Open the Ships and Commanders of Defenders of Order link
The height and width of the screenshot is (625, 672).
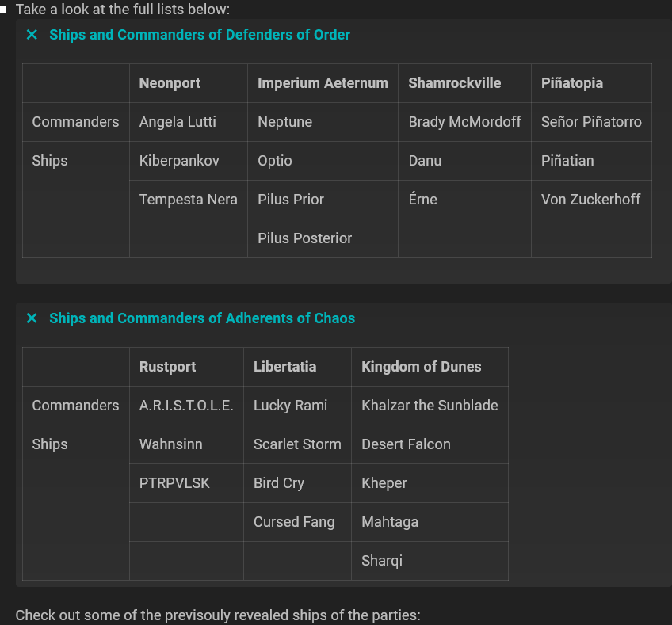[x=199, y=35]
